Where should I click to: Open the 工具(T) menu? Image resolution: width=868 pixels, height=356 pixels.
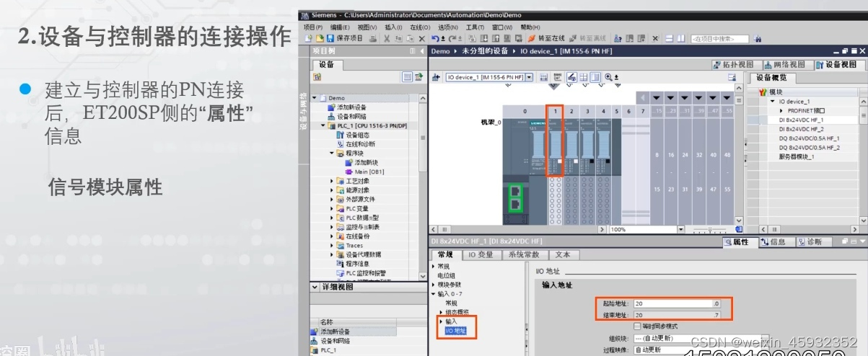(x=475, y=27)
